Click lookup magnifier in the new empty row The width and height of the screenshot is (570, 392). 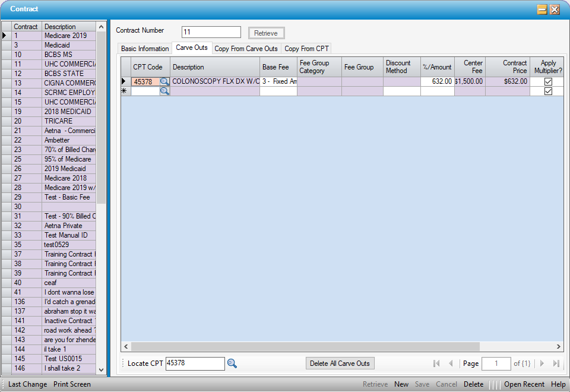(x=164, y=91)
